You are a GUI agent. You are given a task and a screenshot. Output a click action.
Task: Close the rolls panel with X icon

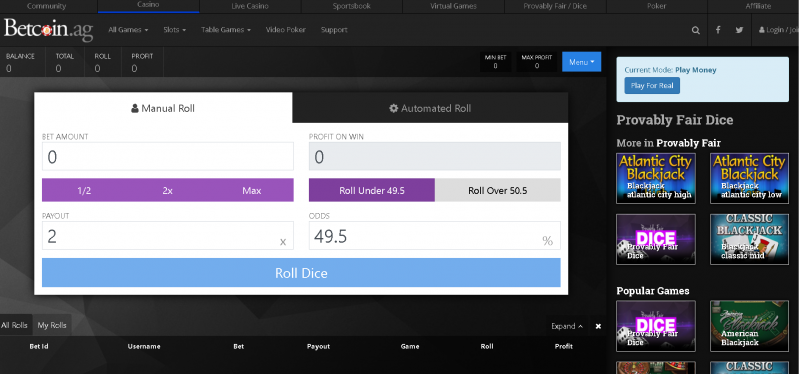click(x=598, y=326)
